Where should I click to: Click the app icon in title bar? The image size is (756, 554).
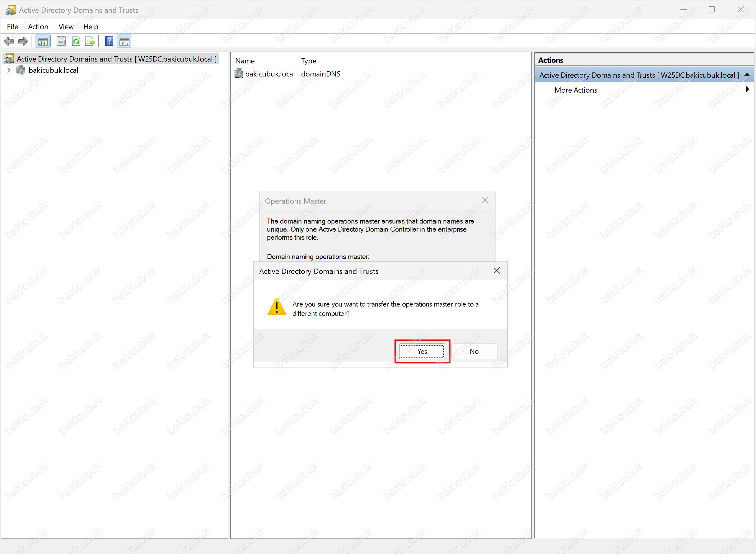(10, 10)
